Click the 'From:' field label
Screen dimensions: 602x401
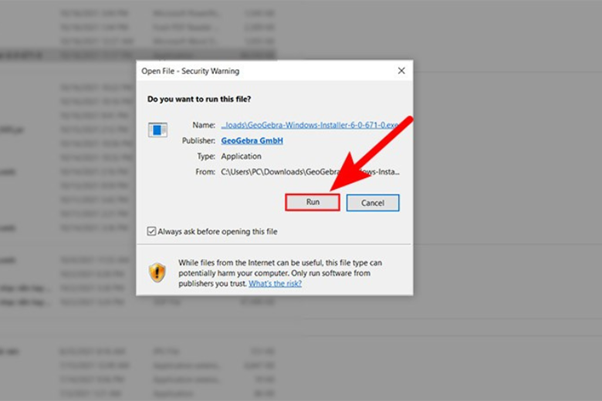click(x=203, y=171)
